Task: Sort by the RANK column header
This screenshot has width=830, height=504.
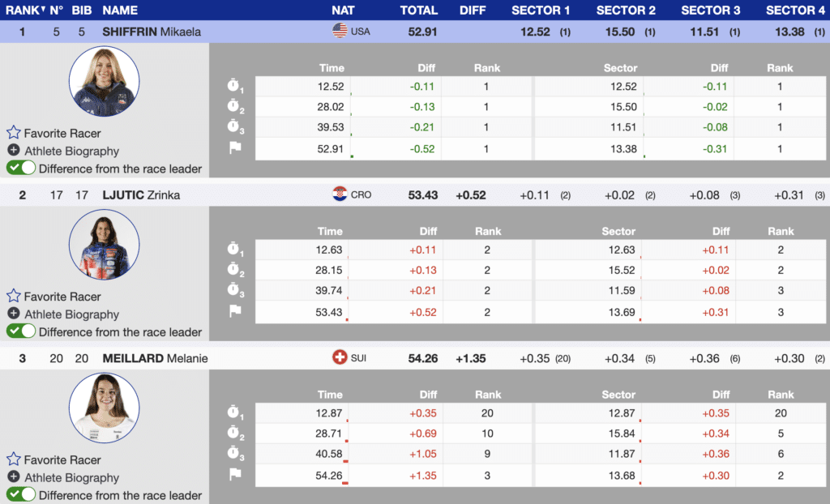Action: 22,11
